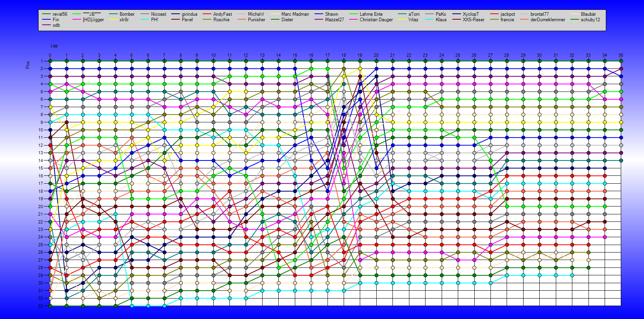Select position 5 axis label
644x319 pixels.
pos(42,92)
